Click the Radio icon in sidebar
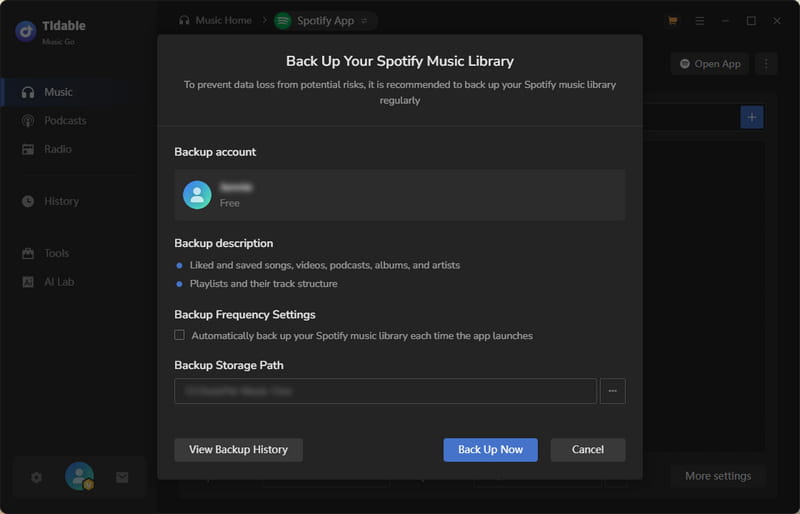 (x=28, y=149)
